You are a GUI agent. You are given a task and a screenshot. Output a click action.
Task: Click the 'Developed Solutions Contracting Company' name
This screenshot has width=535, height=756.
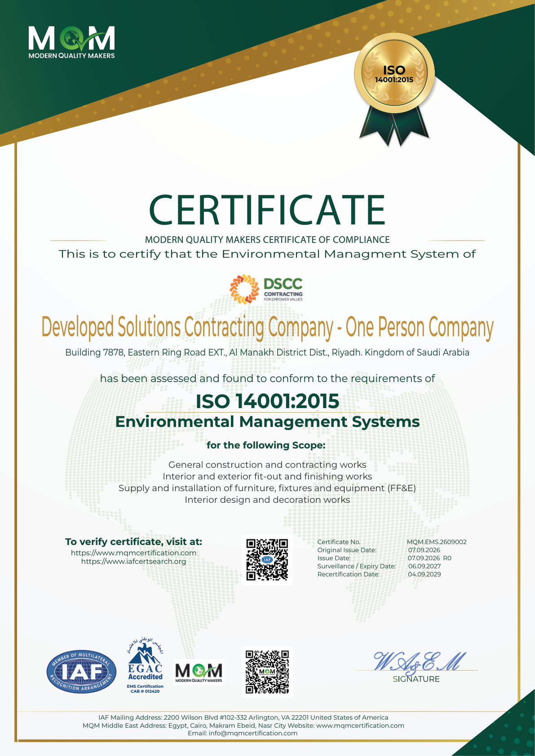267,327
